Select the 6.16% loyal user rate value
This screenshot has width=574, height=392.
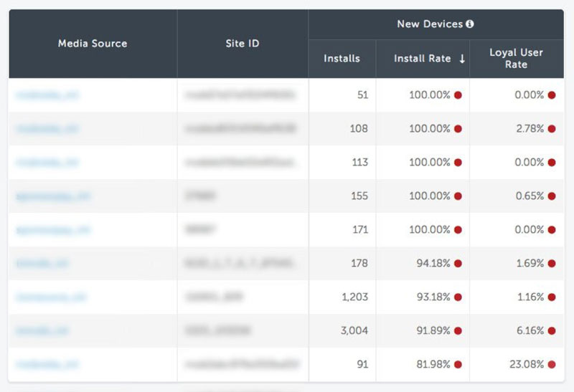coord(530,330)
